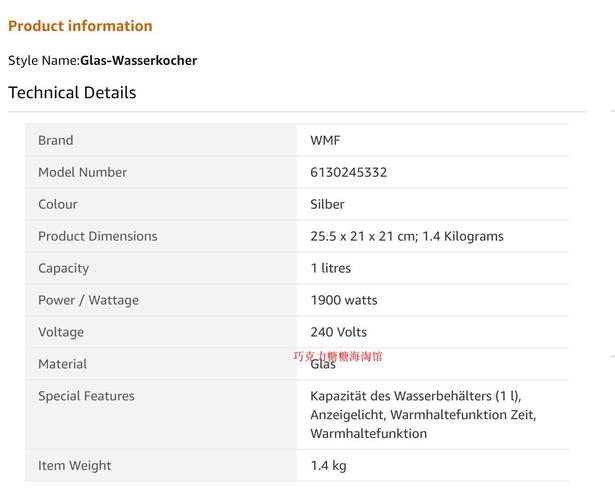This screenshot has height=500, width=615.
Task: Click the Brand row label
Action: coord(56,140)
